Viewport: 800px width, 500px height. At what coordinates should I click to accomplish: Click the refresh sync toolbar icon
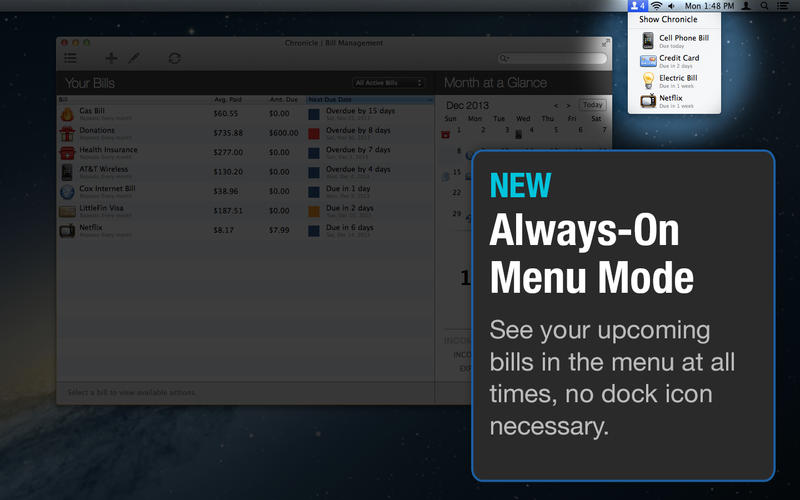174,58
